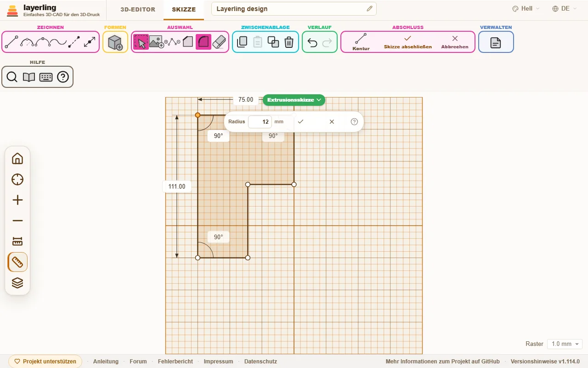Show keyboard shortcuts

coord(46,77)
